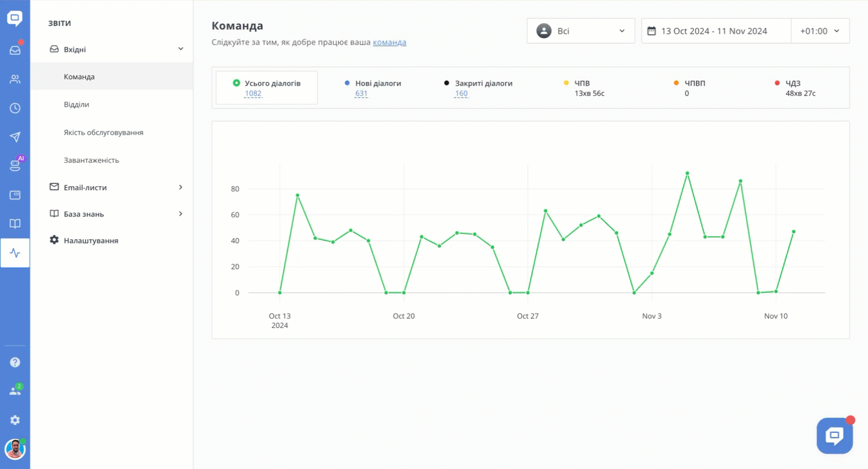Select Якість обслуговування menu item
This screenshot has height=469, width=868.
pyautogui.click(x=104, y=132)
